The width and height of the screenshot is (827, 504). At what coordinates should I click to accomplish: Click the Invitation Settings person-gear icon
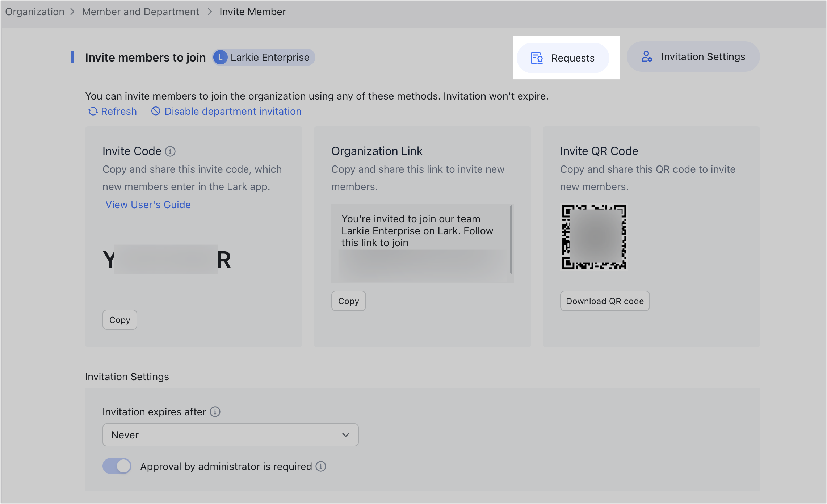point(647,56)
